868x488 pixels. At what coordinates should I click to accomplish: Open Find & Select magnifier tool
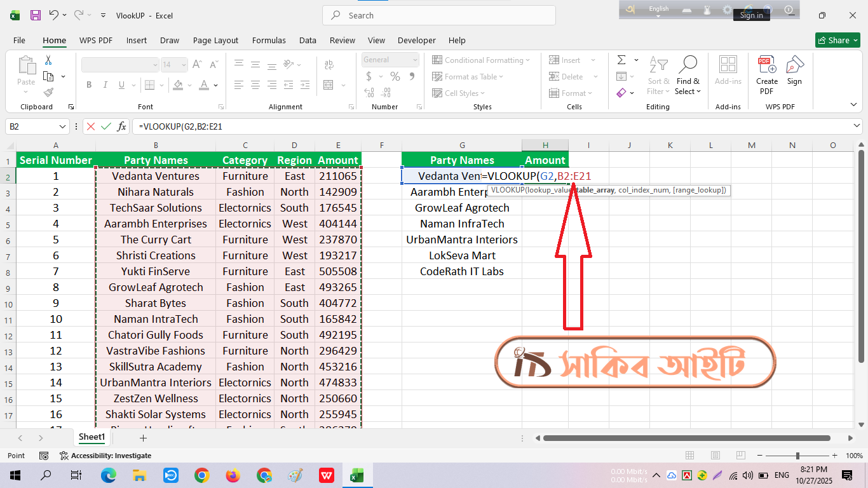688,66
